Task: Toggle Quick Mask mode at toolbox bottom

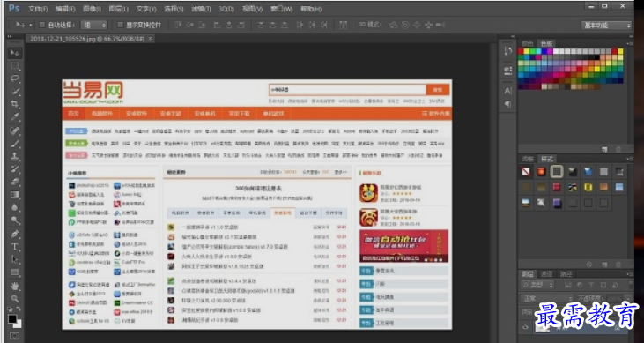Action: (15, 336)
